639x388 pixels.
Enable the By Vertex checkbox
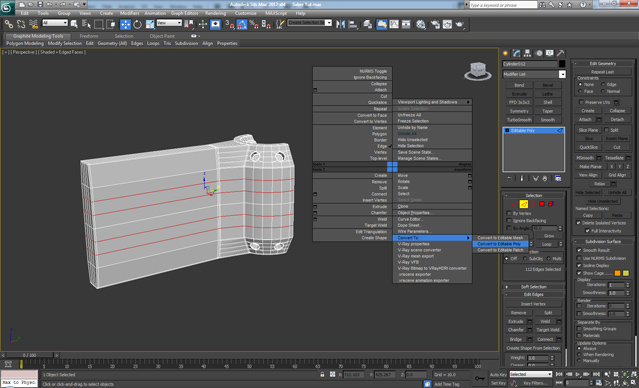pyautogui.click(x=509, y=213)
